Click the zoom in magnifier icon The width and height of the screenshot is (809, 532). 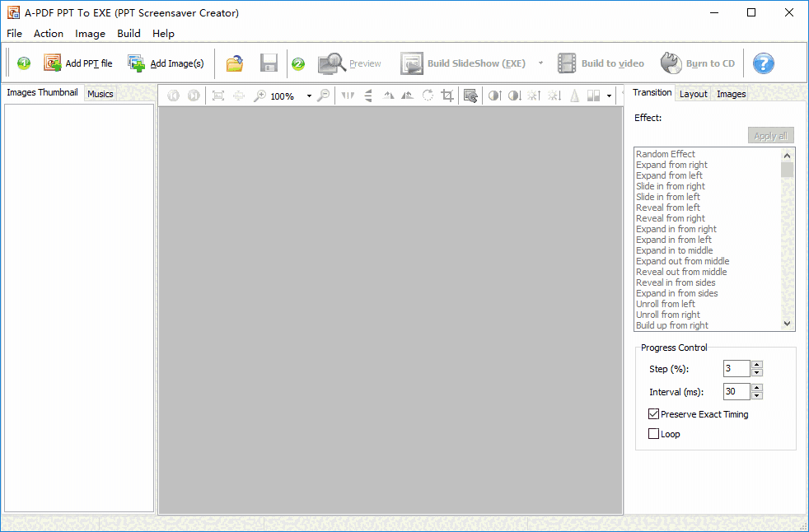pyautogui.click(x=260, y=96)
